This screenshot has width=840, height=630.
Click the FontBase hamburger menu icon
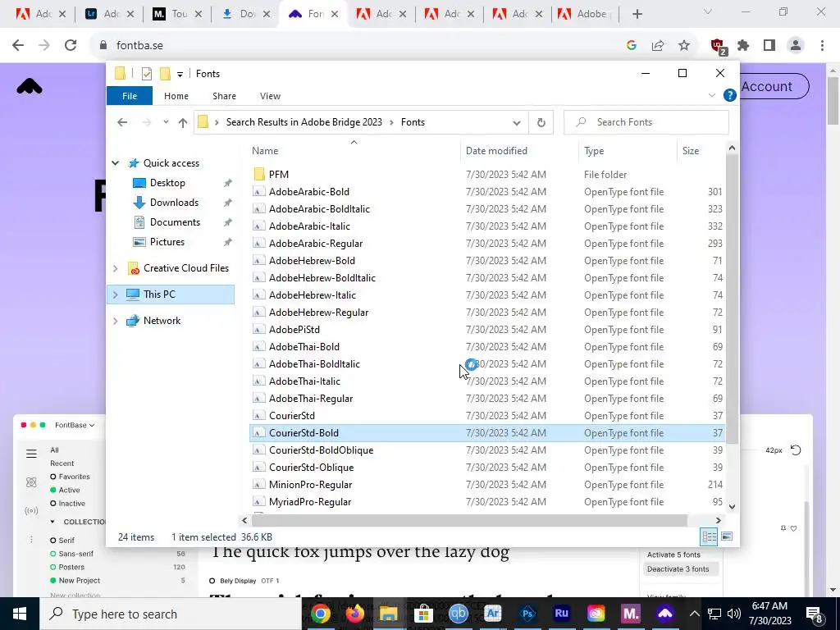(32, 454)
